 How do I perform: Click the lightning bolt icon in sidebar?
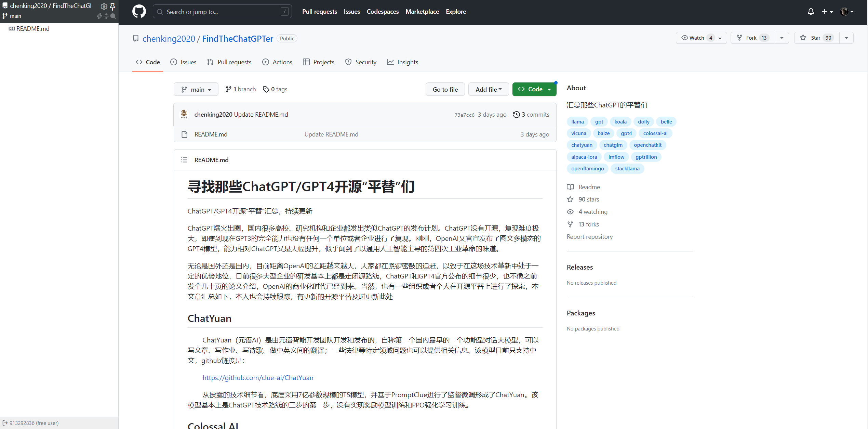[99, 16]
